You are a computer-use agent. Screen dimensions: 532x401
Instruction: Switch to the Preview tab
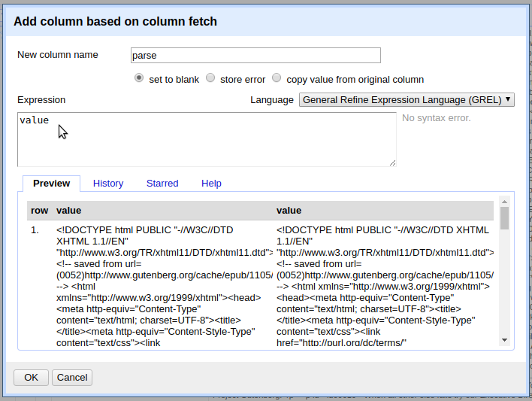tap(52, 183)
